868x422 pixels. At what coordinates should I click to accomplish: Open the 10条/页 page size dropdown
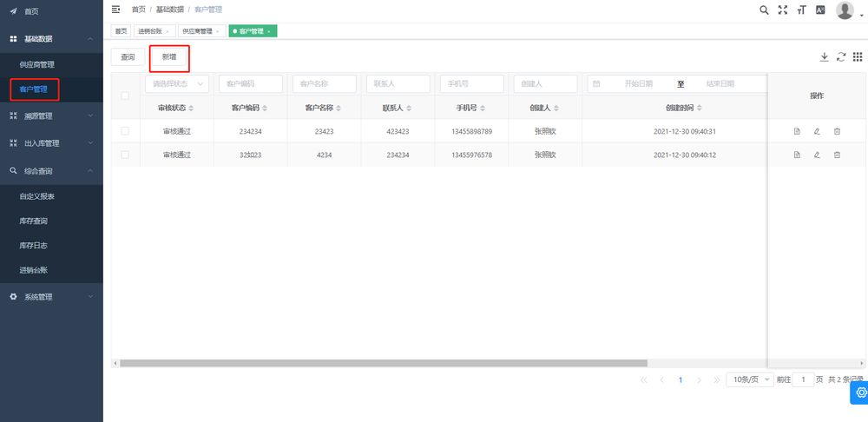[x=749, y=379]
